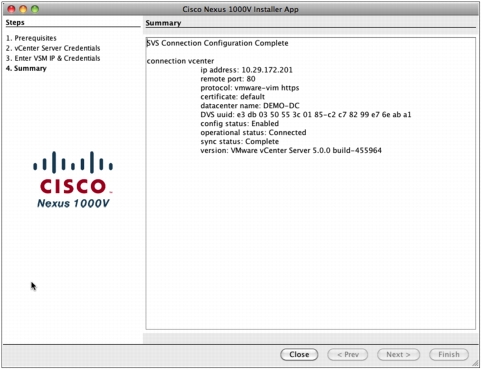
Task: Click the 'config status: Enabled' line
Action: [x=239, y=124]
